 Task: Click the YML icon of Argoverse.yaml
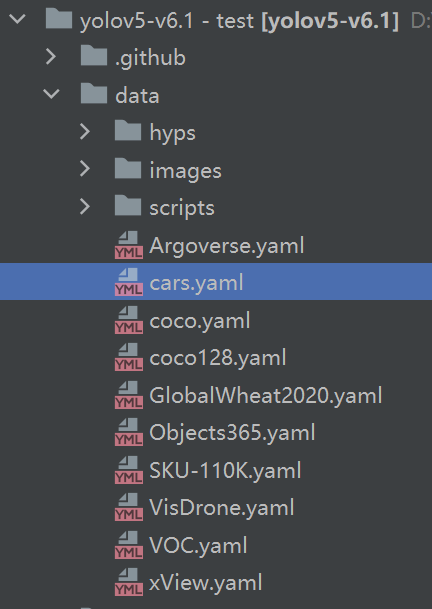click(129, 245)
